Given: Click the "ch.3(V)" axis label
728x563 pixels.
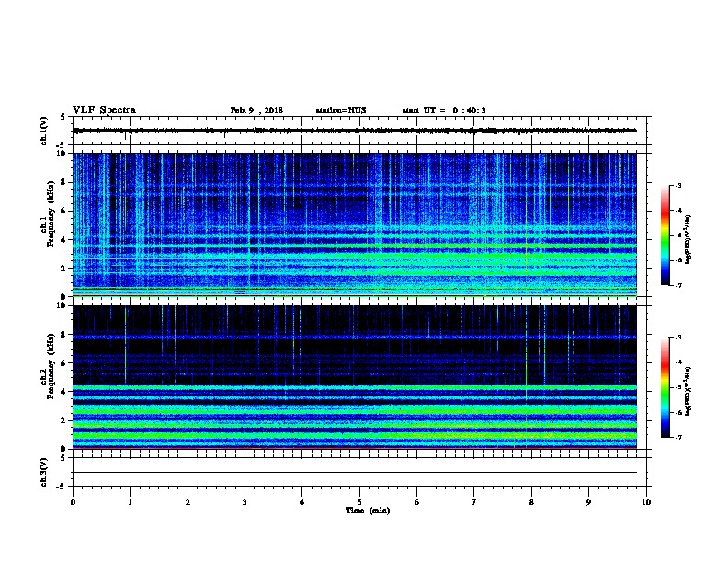Looking at the screenshot, I should 43,472.
